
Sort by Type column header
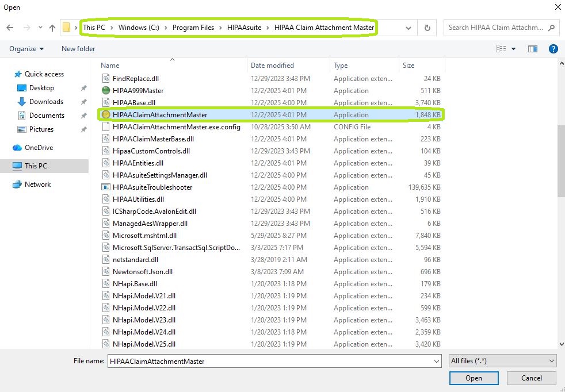(x=341, y=66)
